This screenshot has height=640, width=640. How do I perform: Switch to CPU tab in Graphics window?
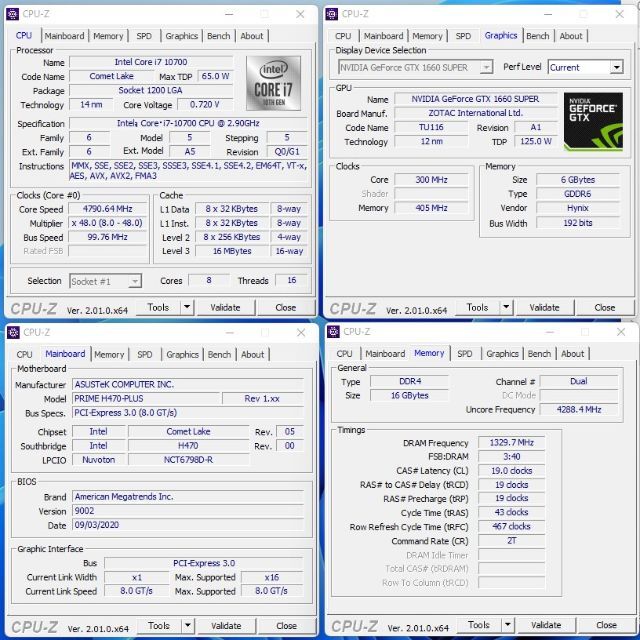tap(343, 36)
